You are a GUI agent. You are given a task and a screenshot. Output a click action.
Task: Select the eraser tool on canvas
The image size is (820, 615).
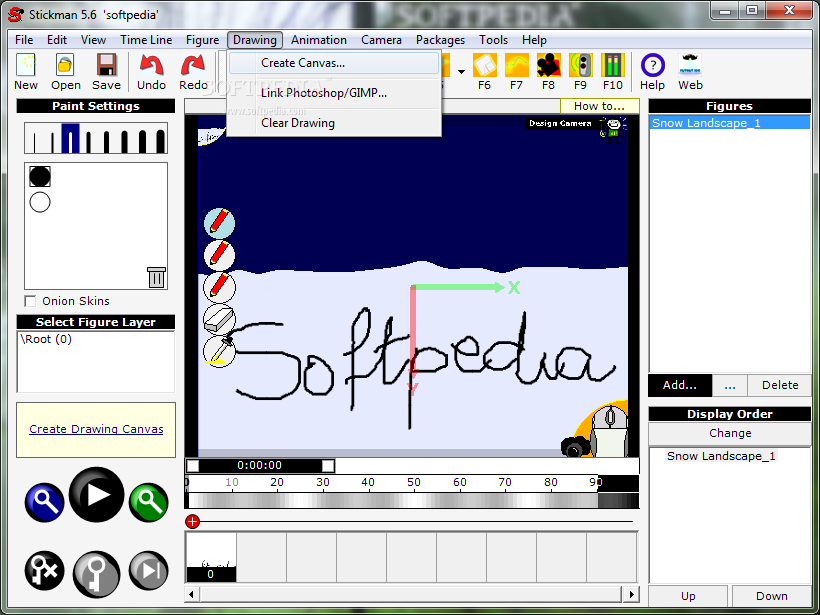pyautogui.click(x=219, y=320)
